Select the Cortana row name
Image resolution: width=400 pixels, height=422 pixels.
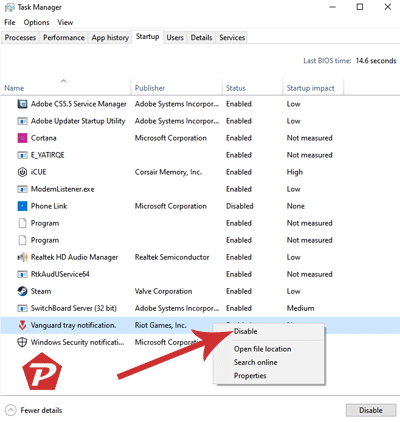point(44,138)
